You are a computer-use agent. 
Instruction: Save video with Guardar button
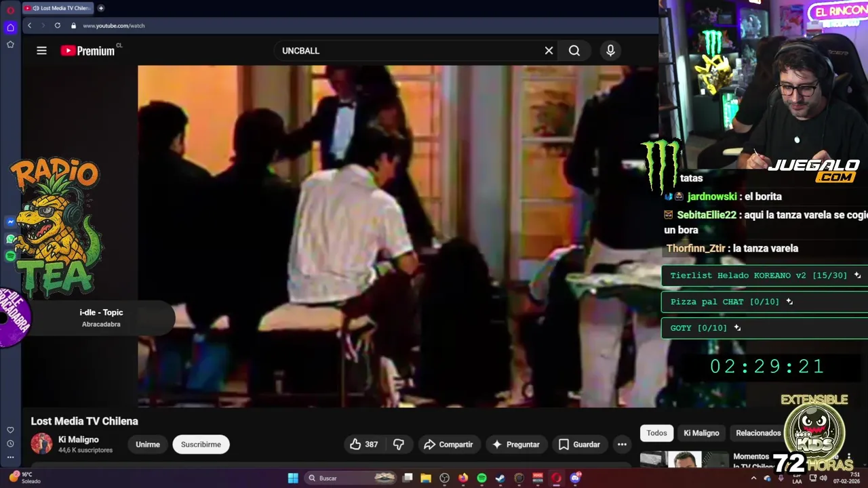coord(580,445)
